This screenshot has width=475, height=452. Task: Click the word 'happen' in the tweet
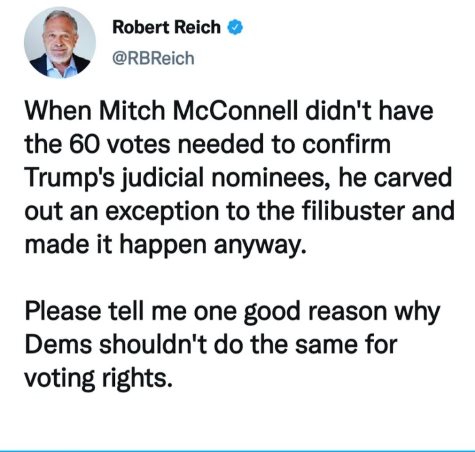click(x=163, y=246)
